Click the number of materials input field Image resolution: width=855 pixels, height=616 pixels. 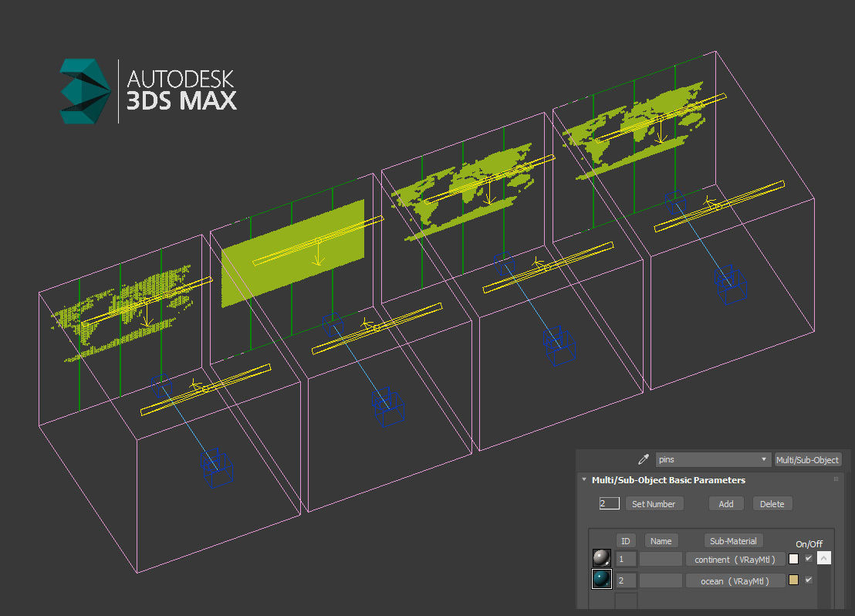point(609,503)
